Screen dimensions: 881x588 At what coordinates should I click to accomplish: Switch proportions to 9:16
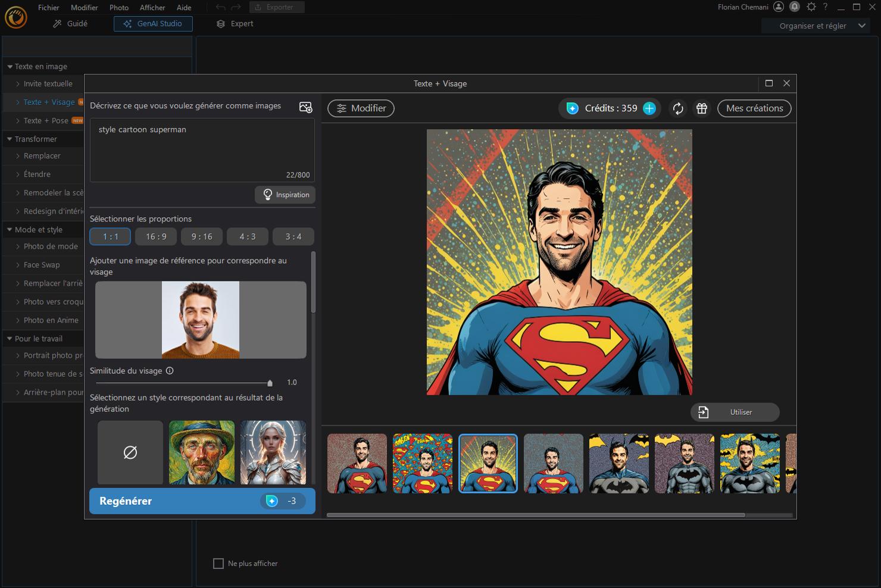coord(201,236)
